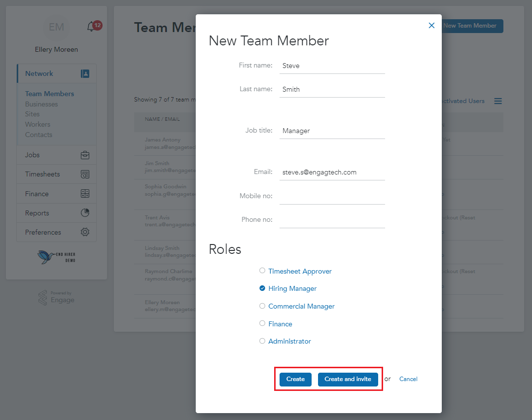Click the End Hirer Demo whale logo

point(56,257)
